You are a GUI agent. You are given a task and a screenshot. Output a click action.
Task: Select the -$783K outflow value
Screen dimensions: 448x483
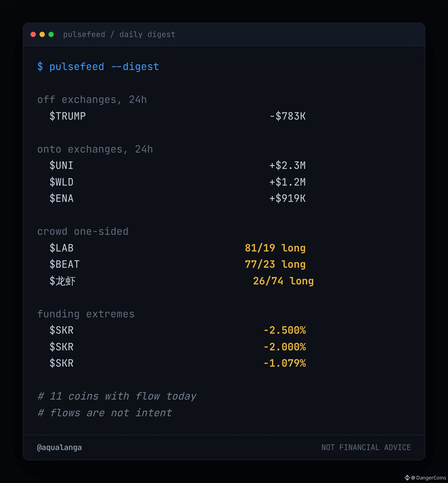[288, 116]
